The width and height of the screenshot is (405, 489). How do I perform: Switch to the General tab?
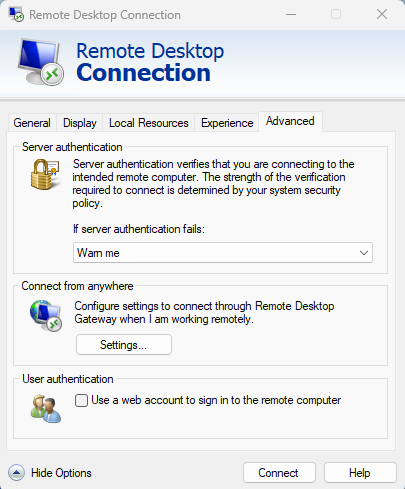point(32,123)
